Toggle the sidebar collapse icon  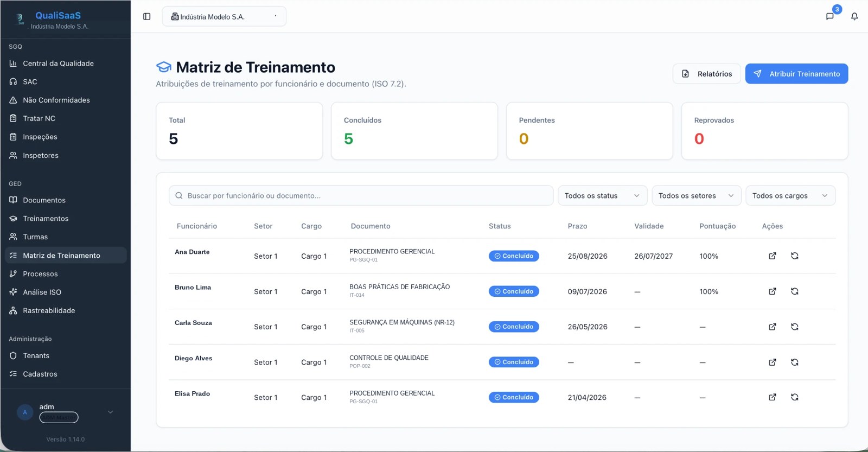(146, 16)
